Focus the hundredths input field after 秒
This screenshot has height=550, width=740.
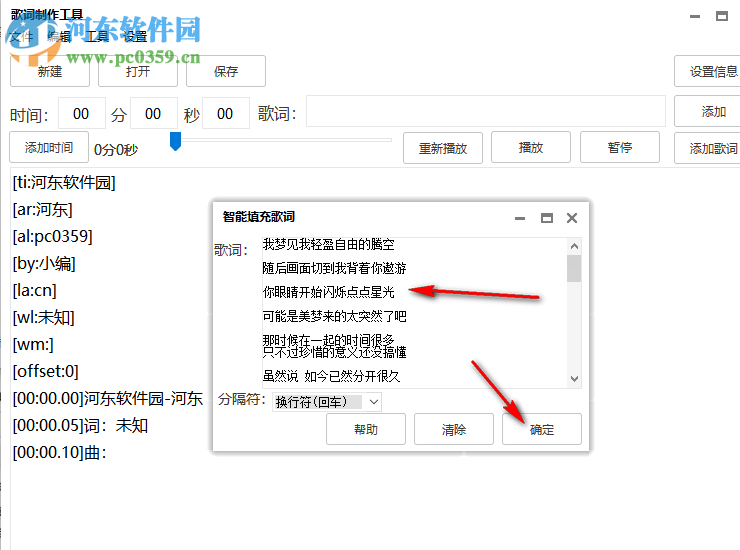tap(226, 113)
